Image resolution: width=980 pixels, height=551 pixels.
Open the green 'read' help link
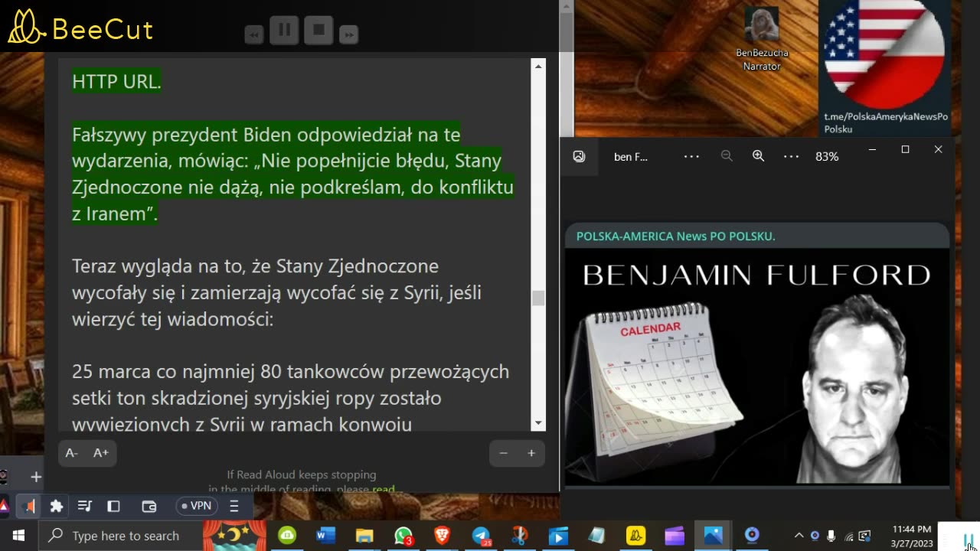384,489
